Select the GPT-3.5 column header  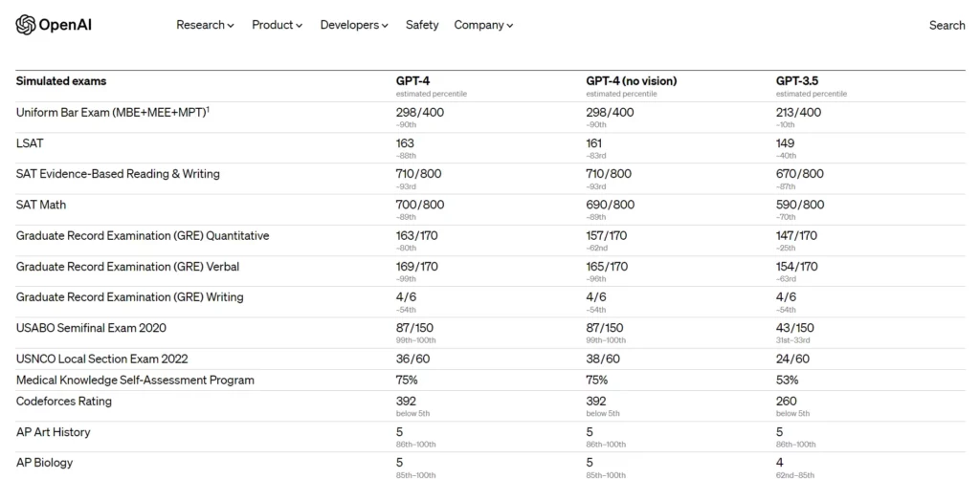(x=797, y=81)
